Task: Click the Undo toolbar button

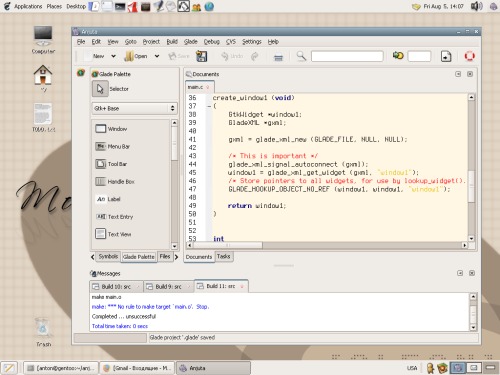Action: tap(232, 56)
